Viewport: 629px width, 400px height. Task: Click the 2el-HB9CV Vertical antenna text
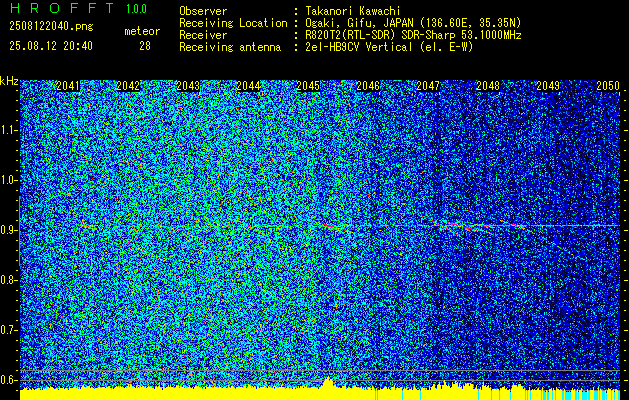tap(389, 47)
